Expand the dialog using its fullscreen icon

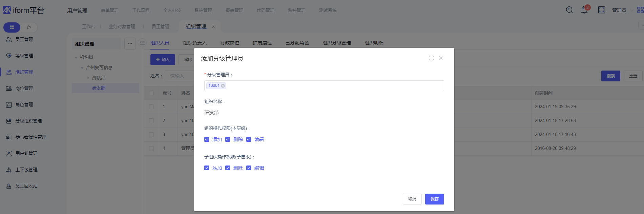click(431, 58)
